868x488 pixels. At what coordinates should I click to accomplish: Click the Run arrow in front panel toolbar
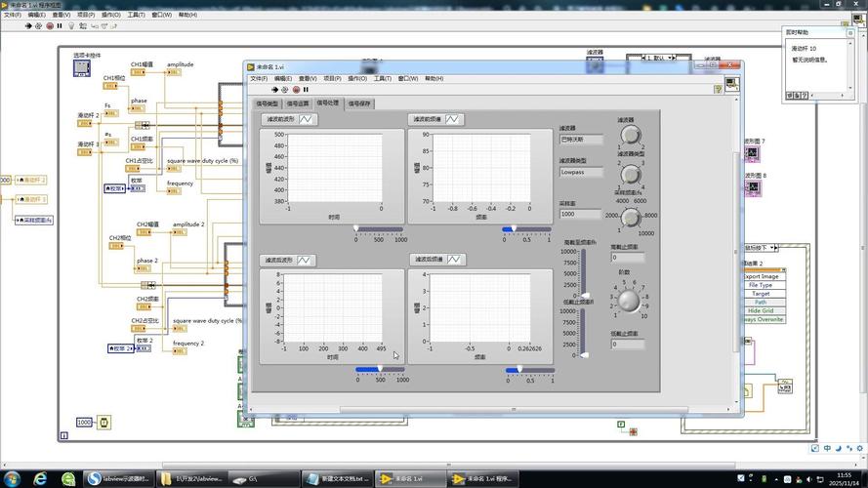[x=274, y=90]
